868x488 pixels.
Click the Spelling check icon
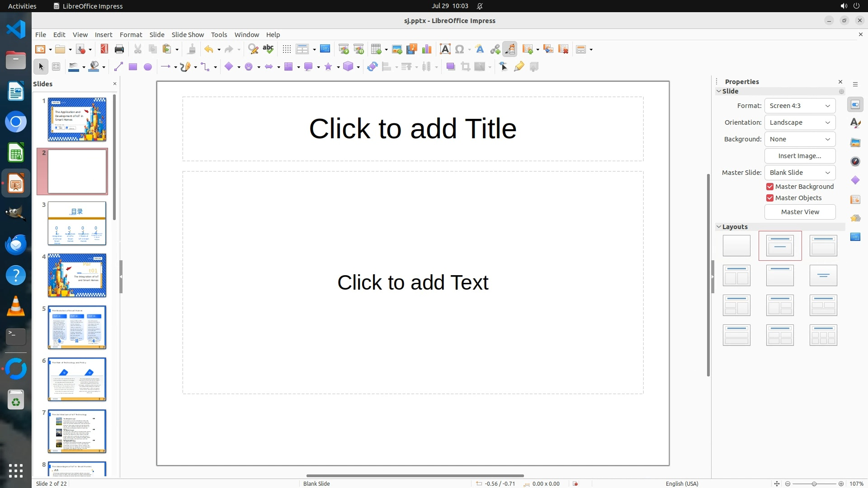point(268,49)
